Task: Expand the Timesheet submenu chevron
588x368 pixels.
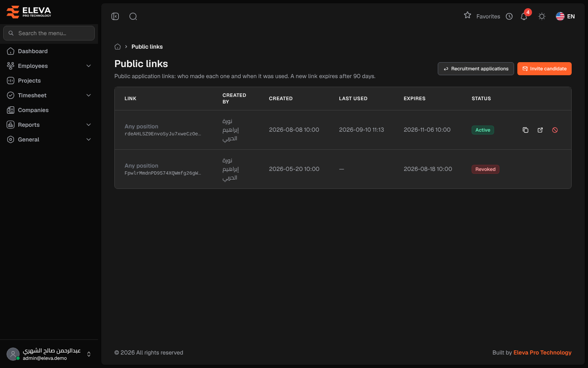Action: click(89, 95)
